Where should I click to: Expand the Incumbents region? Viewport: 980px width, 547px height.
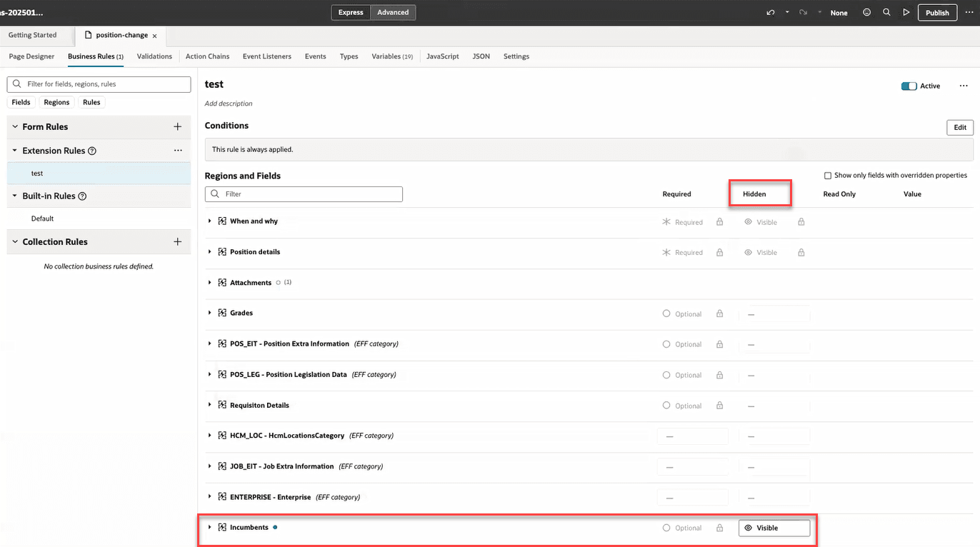click(x=210, y=528)
